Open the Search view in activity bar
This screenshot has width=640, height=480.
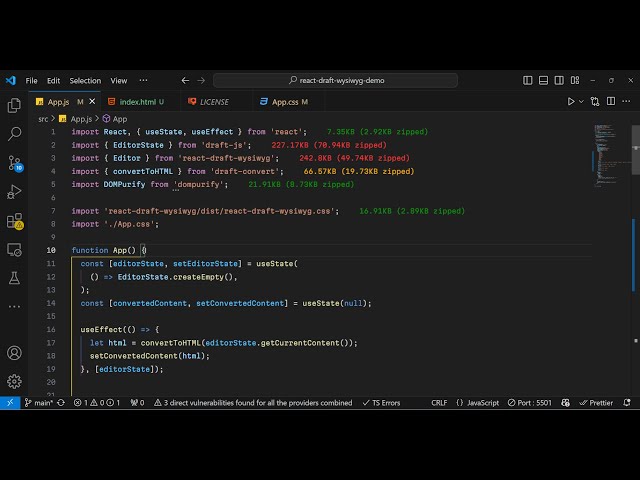coord(14,133)
